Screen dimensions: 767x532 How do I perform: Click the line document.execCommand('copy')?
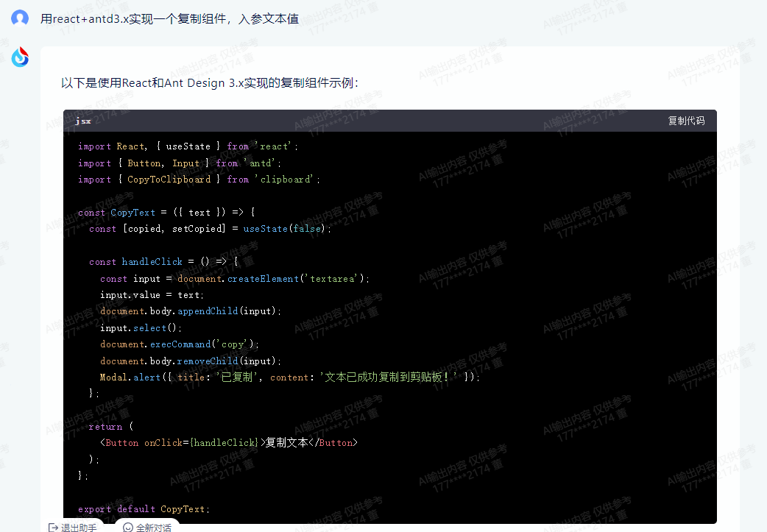point(180,344)
